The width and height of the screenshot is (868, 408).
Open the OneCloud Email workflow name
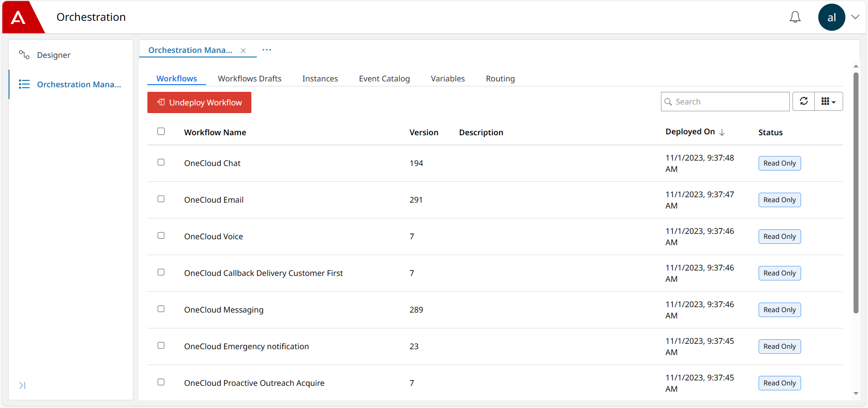pyautogui.click(x=214, y=200)
